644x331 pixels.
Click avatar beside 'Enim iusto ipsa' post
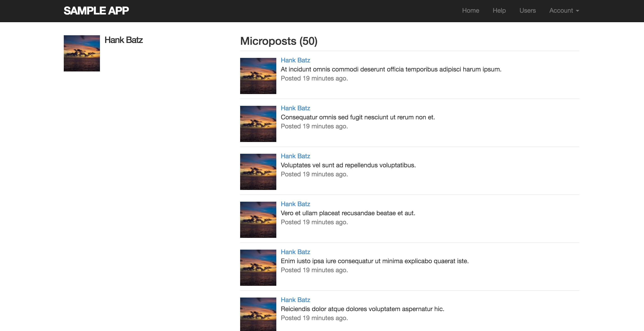pyautogui.click(x=258, y=267)
